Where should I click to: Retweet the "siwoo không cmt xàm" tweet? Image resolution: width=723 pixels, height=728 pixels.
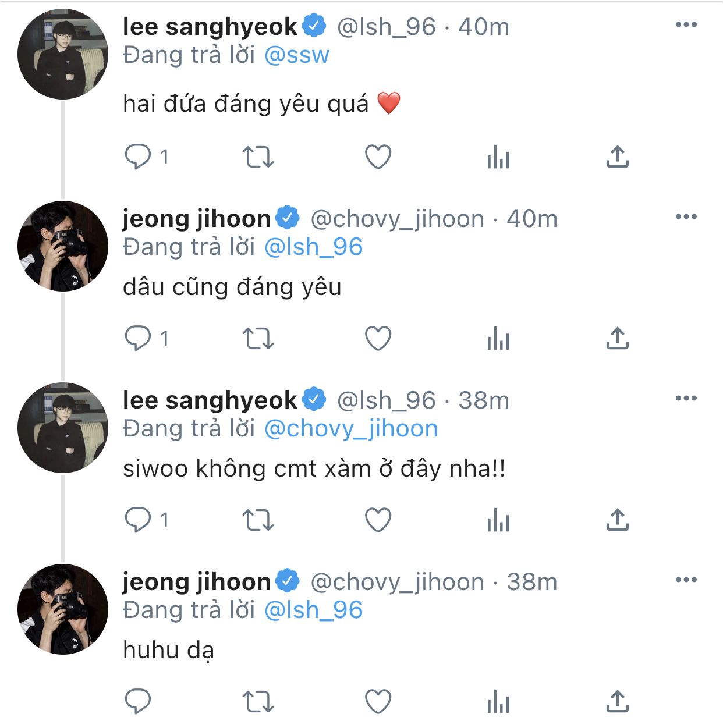(257, 520)
